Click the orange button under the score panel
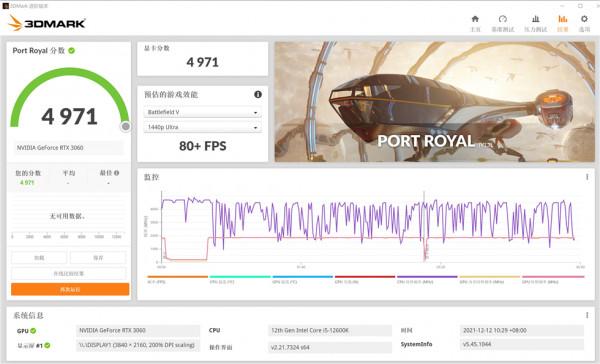The height and width of the screenshot is (364, 600). click(x=70, y=289)
